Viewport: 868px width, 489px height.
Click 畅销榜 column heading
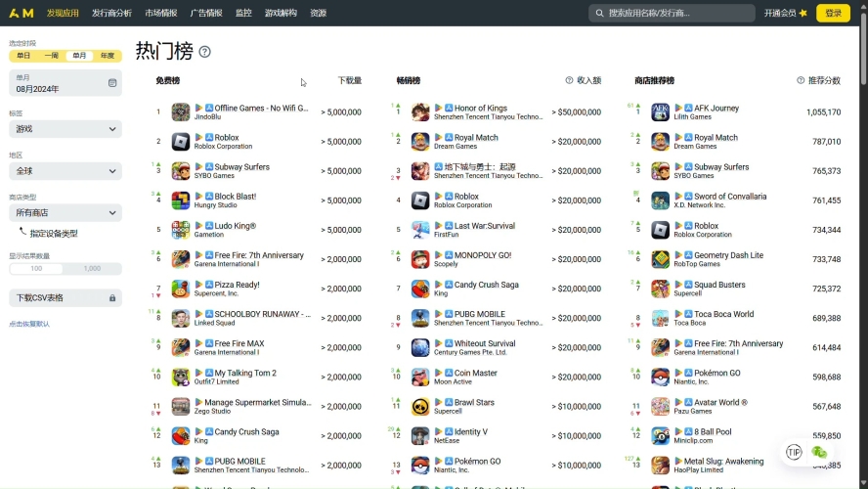pyautogui.click(x=409, y=80)
